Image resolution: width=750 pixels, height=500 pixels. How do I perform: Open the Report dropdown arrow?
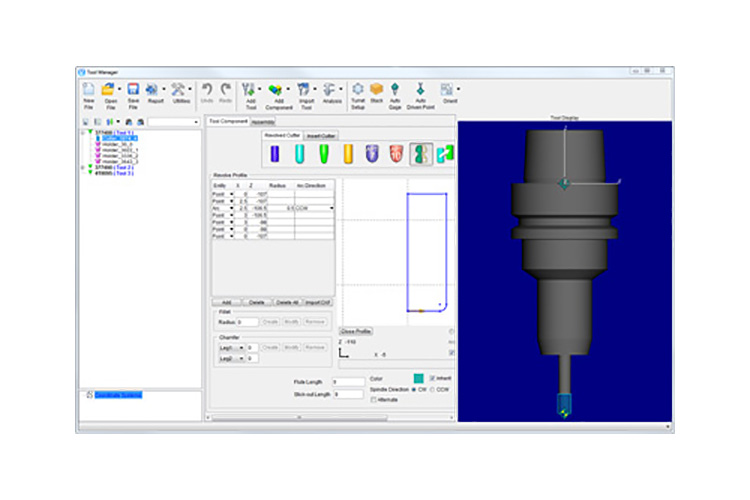(164, 89)
